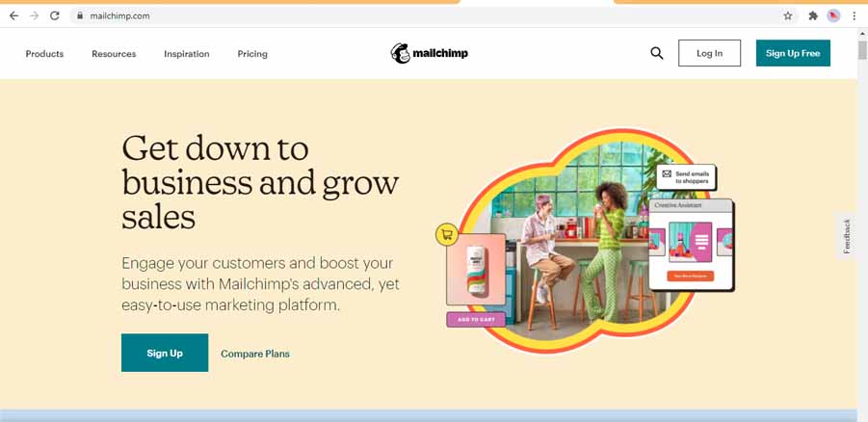The image size is (868, 422).
Task: Click the Sign Up Free button
Action: point(793,53)
